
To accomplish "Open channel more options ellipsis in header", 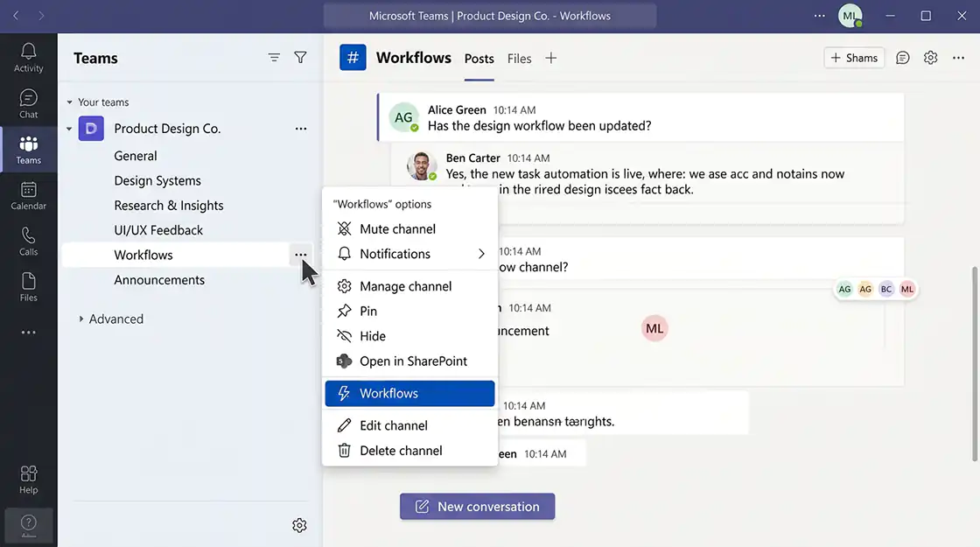I will [958, 58].
